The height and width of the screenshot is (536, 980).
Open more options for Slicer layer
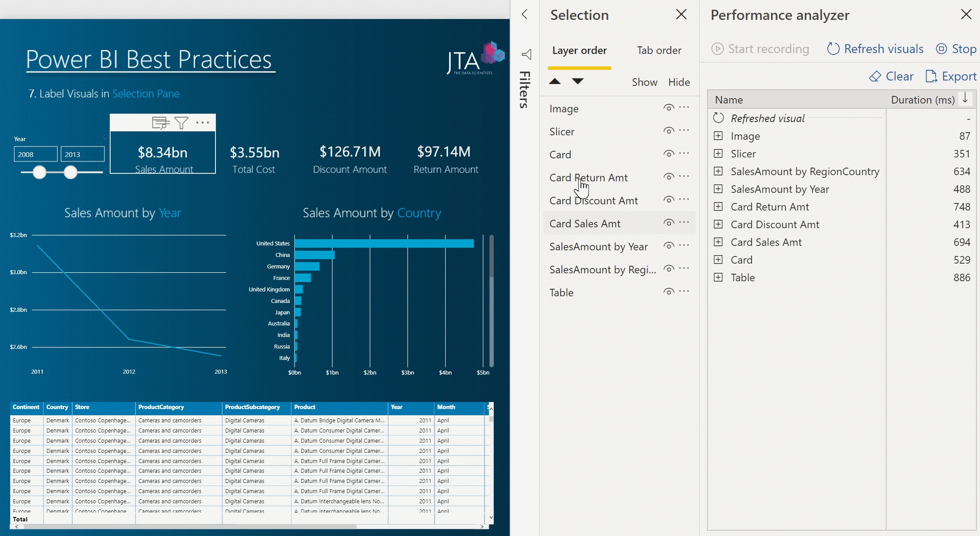pos(684,130)
